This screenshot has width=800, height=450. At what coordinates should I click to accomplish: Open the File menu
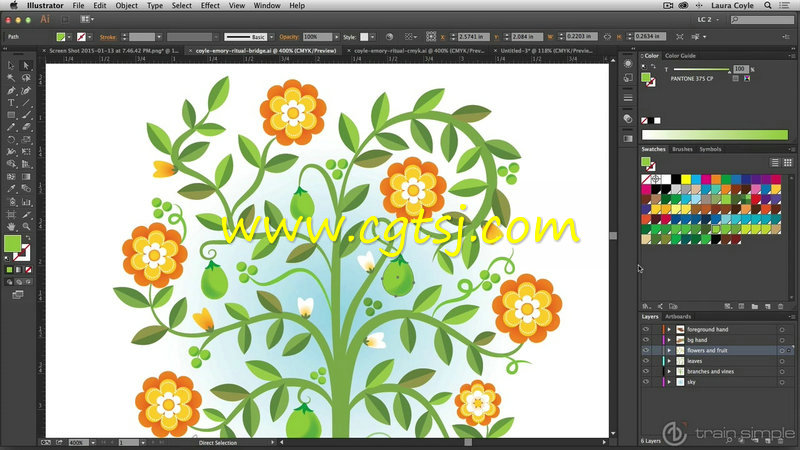click(78, 6)
